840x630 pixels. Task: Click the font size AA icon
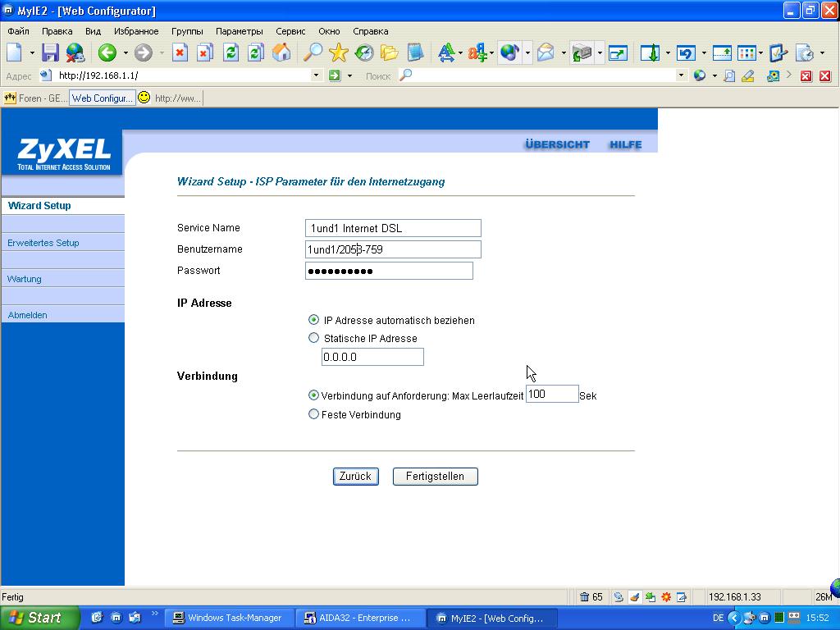[445, 52]
